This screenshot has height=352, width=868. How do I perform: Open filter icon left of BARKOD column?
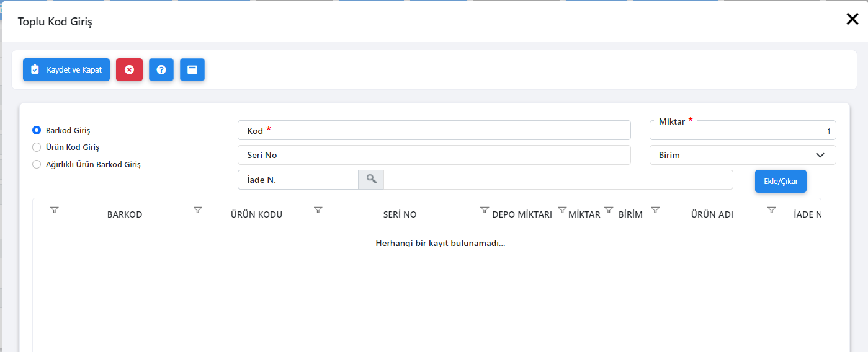pyautogui.click(x=54, y=210)
